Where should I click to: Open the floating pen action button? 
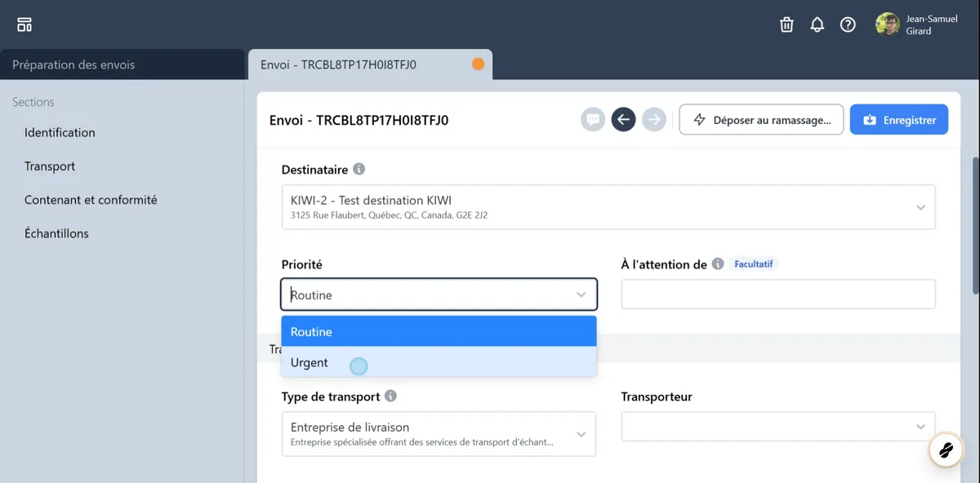point(946,450)
